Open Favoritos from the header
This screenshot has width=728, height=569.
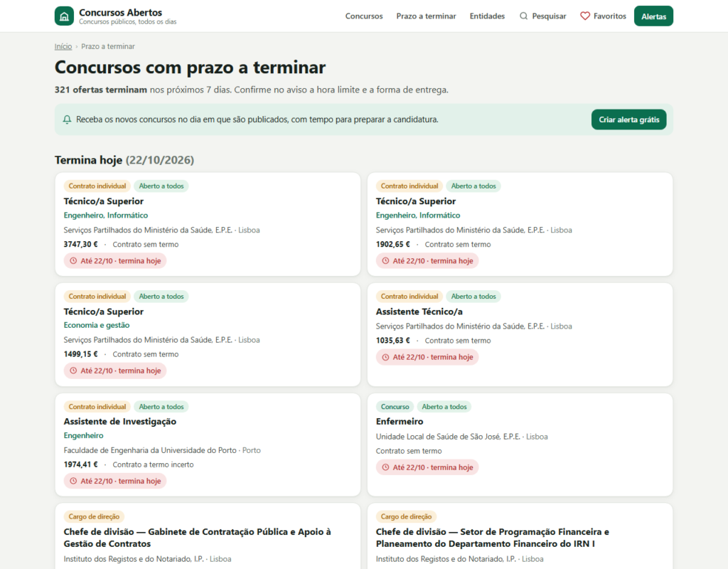click(603, 16)
